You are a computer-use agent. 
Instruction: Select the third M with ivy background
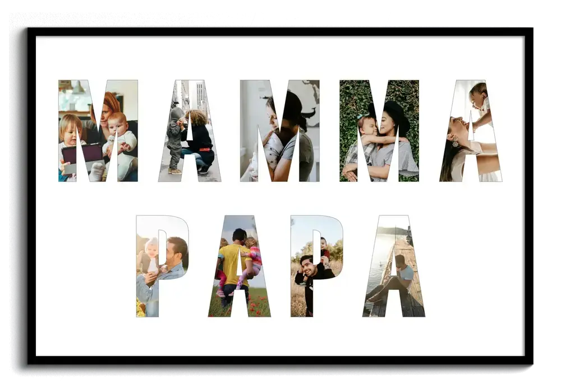click(379, 131)
